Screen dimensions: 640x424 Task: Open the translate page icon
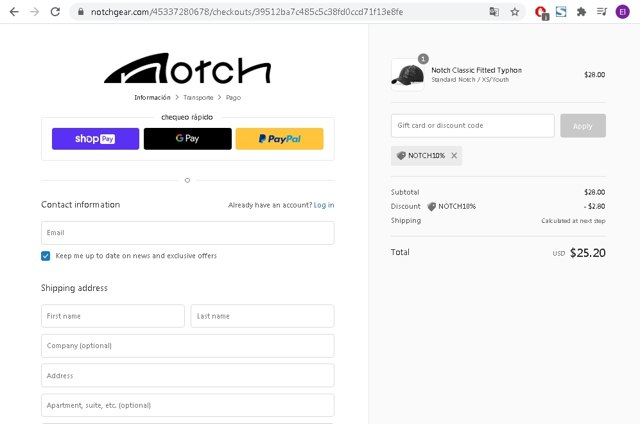click(494, 12)
